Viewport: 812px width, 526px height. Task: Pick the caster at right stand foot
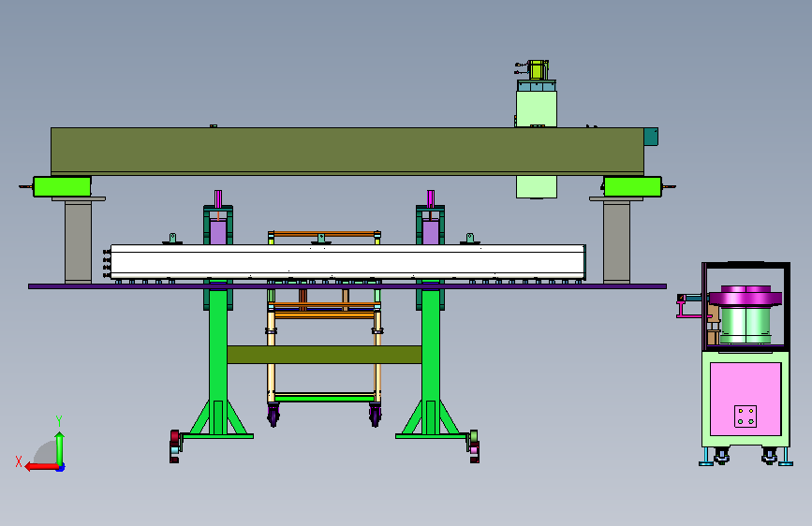(474, 446)
